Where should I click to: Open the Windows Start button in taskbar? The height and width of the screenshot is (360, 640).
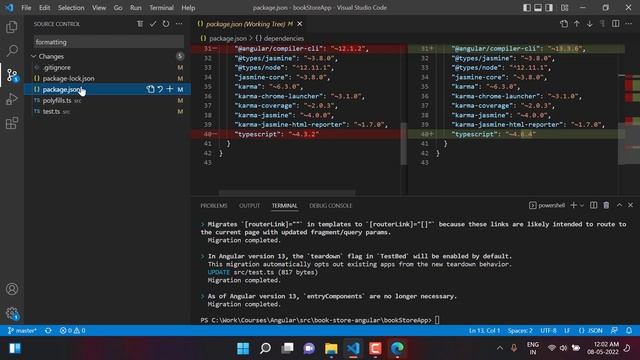243,349
